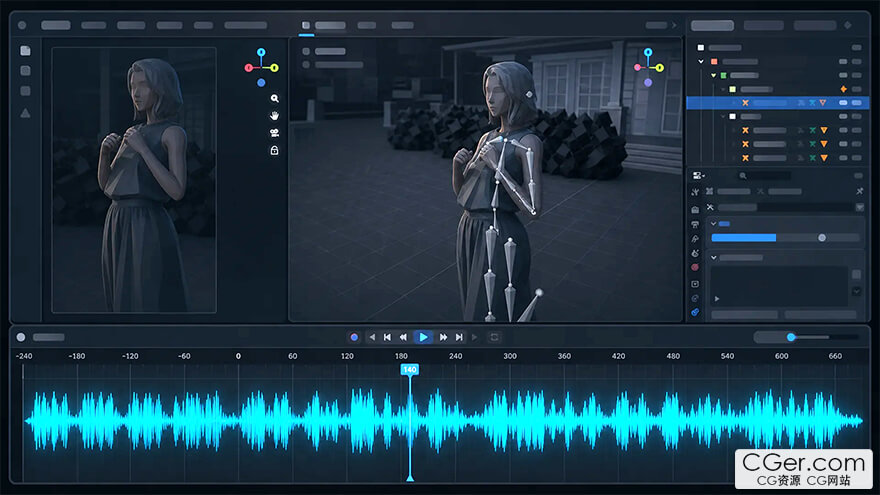Toggle the upper checkbox in main viewport header

pos(306,51)
